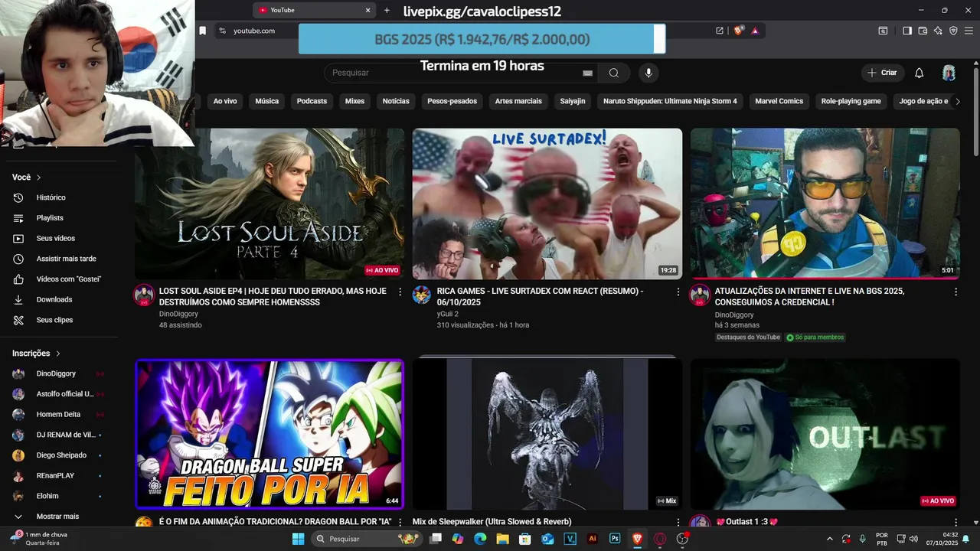980x551 pixels.
Task: Open page in app via address bar icon
Action: [720, 31]
